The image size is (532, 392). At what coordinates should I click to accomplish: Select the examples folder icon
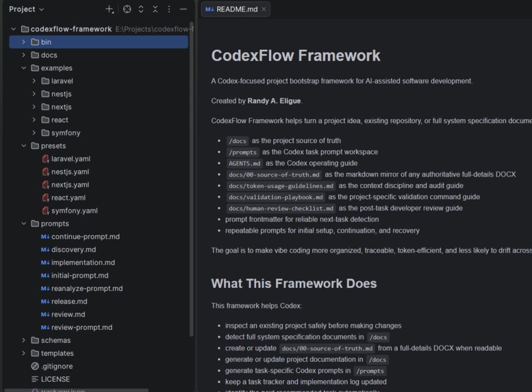35,68
